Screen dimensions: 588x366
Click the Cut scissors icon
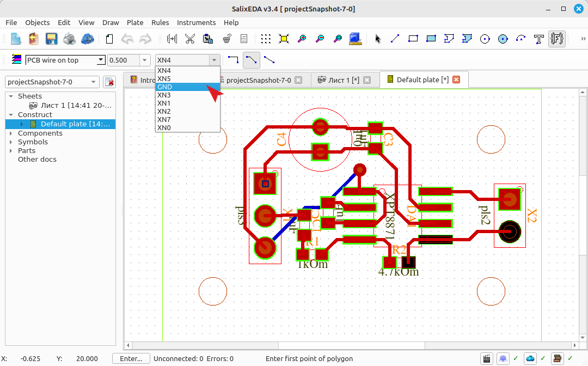[190, 39]
